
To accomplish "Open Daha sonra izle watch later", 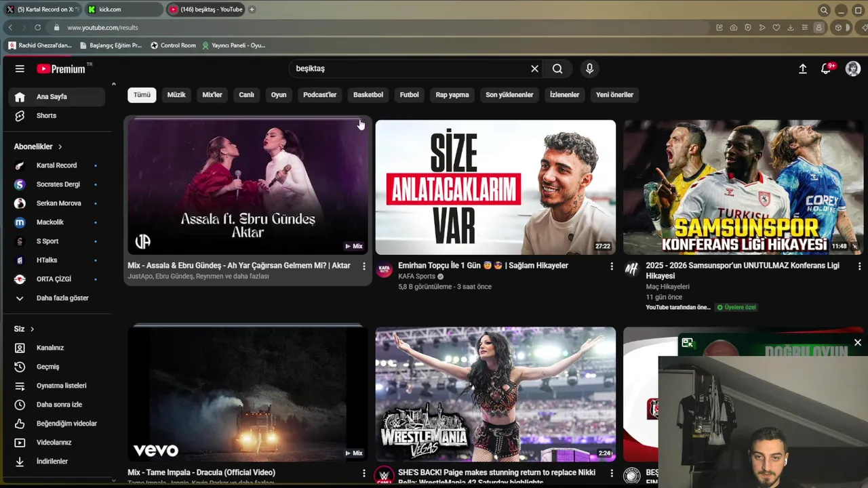I will click(57, 405).
